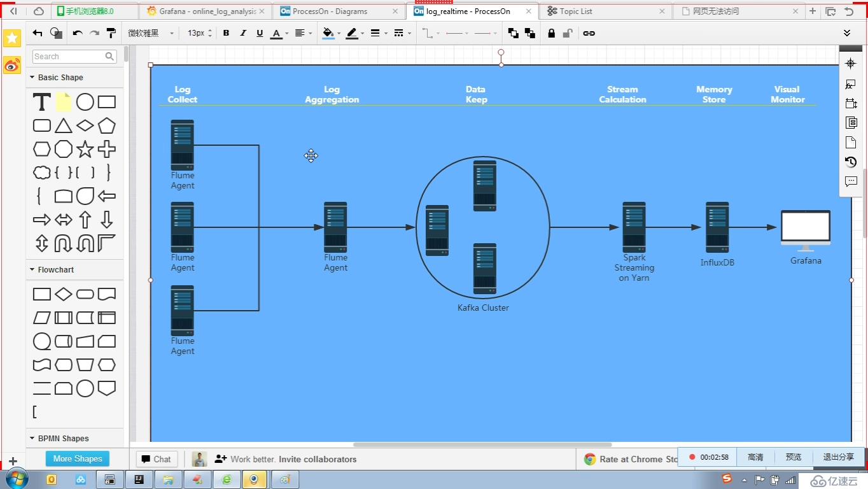Select the Spark Streaming on Yarn server
This screenshot has height=489, width=868.
click(634, 227)
